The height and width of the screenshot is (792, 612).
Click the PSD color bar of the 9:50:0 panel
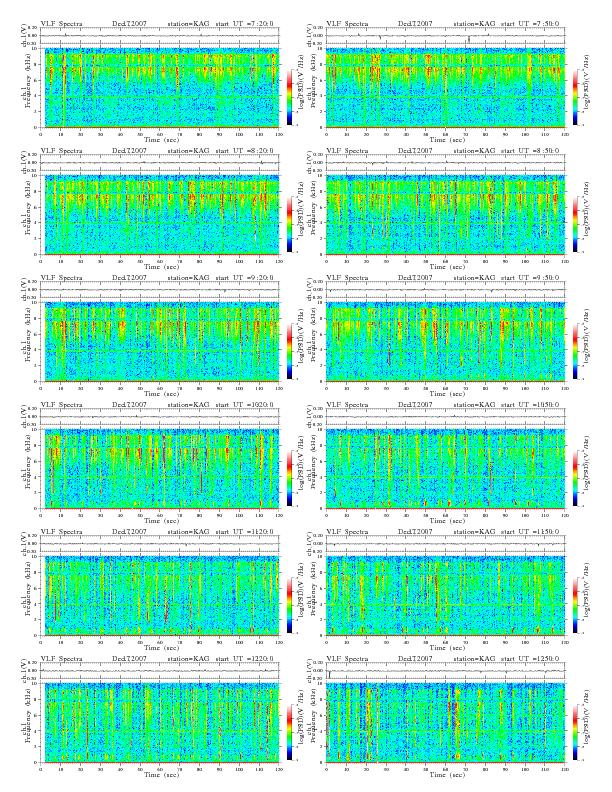tap(576, 351)
